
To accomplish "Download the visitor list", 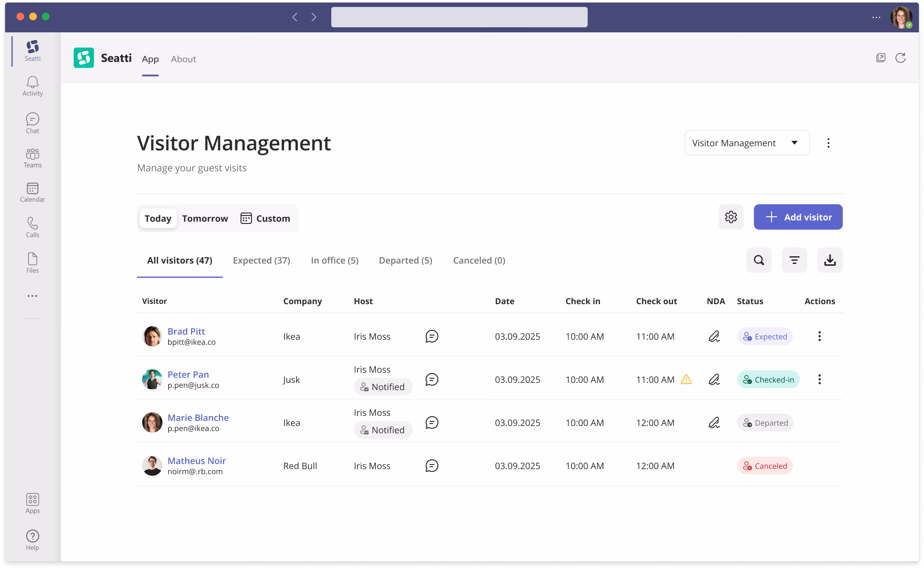I will 829,260.
